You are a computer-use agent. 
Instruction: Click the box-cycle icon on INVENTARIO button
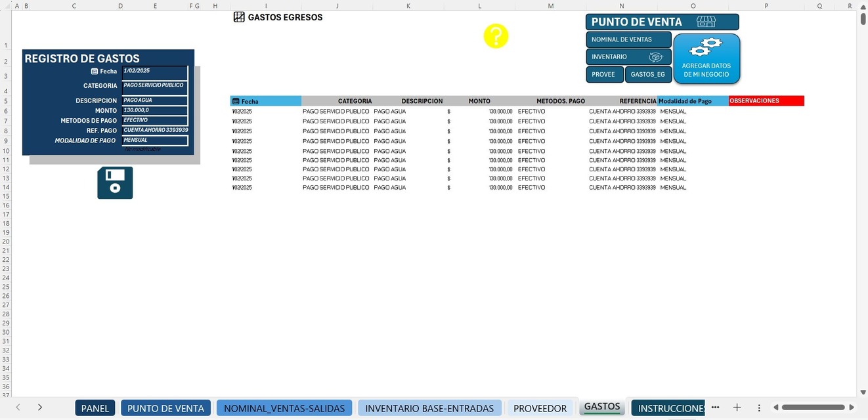tap(655, 57)
